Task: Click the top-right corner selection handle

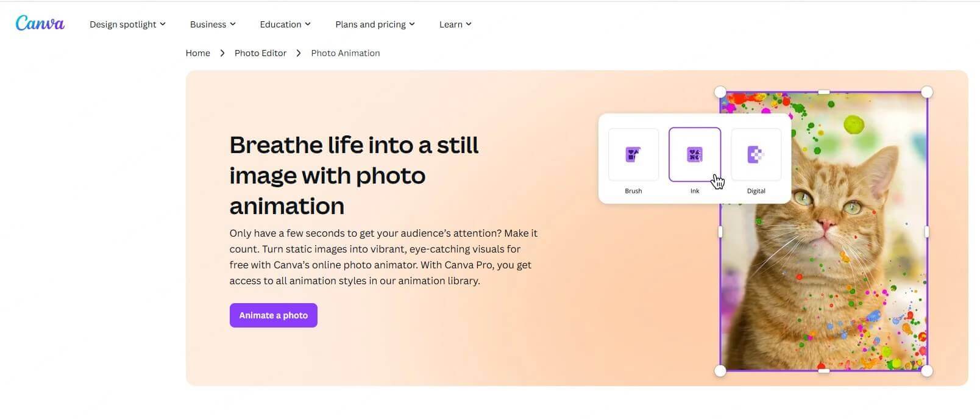Action: tap(927, 91)
